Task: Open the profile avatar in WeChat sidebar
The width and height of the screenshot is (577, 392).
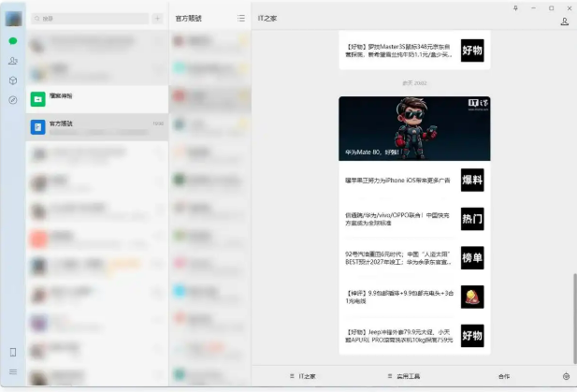Action: click(13, 19)
